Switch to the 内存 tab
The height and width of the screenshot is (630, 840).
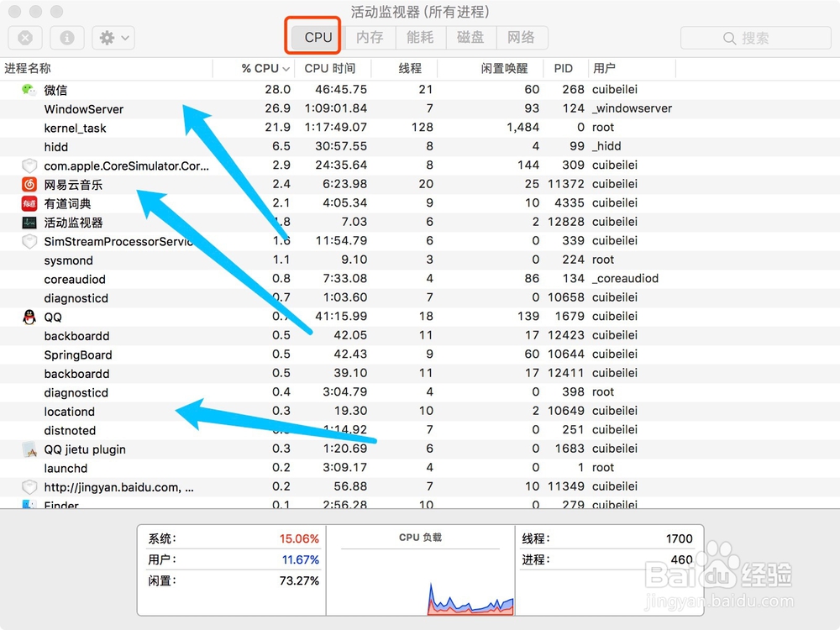(370, 38)
